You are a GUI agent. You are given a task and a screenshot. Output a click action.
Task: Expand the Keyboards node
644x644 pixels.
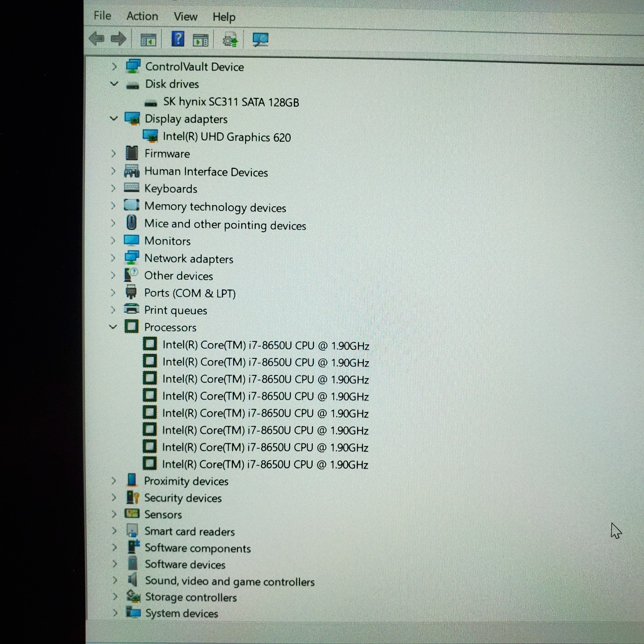pos(113,188)
